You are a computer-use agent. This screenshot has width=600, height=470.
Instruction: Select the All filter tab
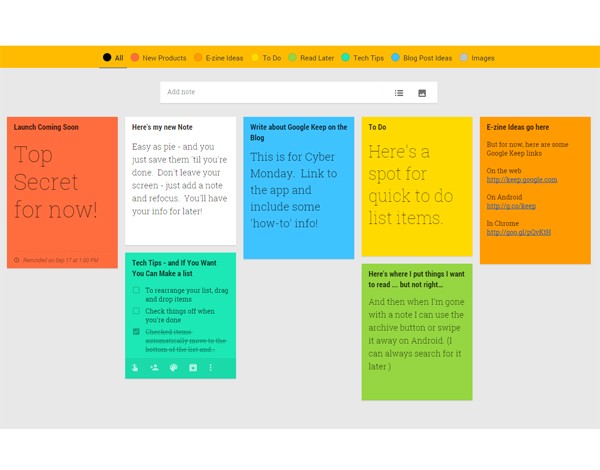pyautogui.click(x=113, y=58)
